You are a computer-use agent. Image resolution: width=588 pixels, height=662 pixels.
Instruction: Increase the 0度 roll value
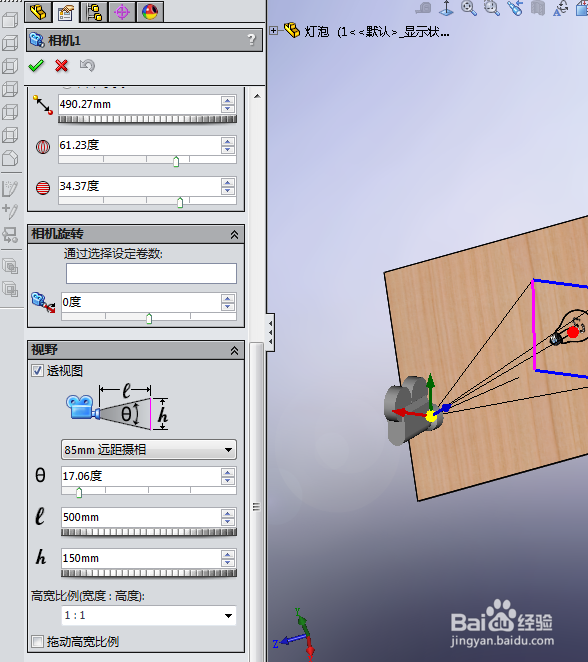(228, 298)
